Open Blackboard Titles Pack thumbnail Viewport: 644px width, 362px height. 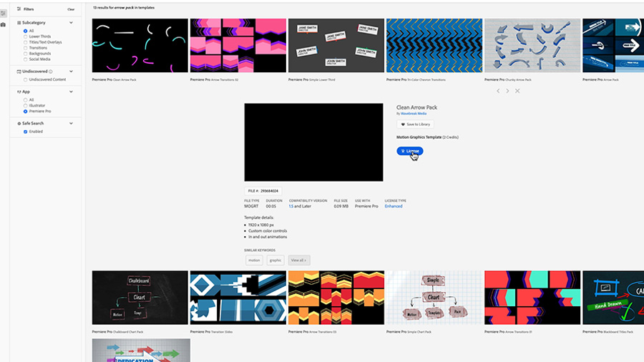click(613, 298)
